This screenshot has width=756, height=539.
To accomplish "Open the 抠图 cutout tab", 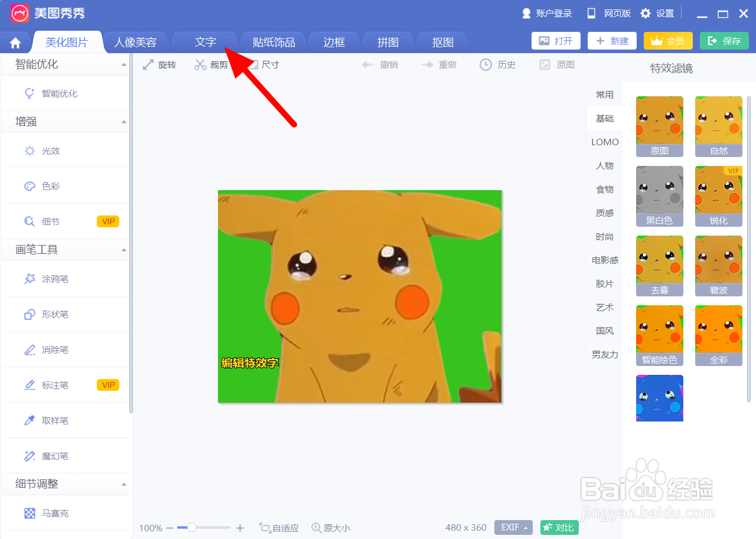I will point(442,43).
